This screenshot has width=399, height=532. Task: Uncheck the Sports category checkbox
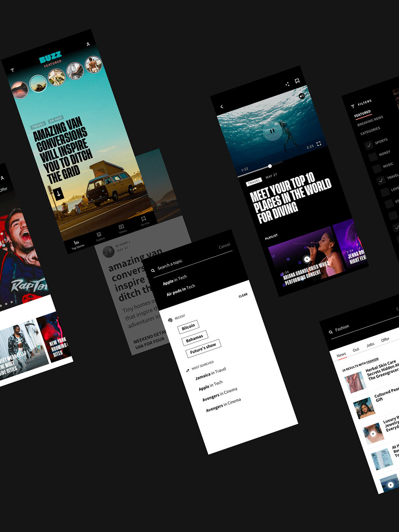pyautogui.click(x=369, y=145)
